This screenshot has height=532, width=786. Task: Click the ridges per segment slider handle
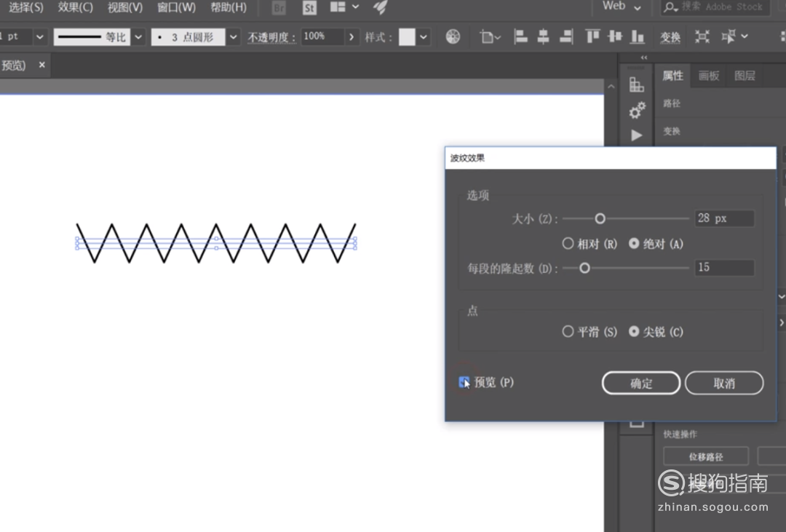[x=584, y=269]
